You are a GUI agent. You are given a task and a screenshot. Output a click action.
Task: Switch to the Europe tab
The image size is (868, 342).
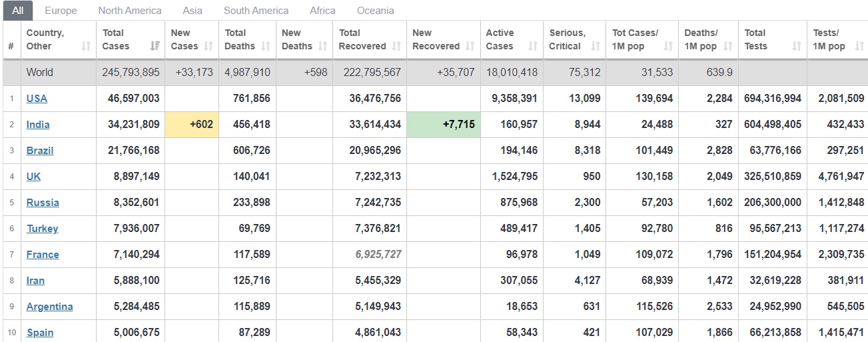61,11
